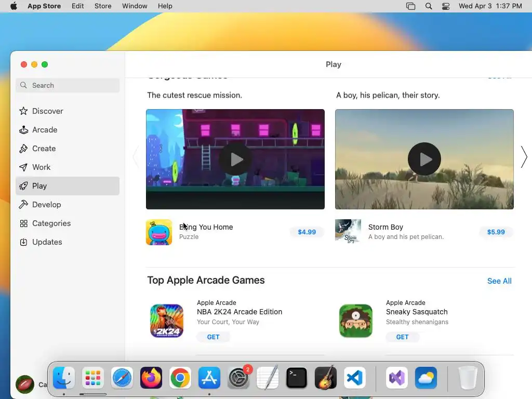
Task: Open Terminal from the Dock
Action: [297, 378]
